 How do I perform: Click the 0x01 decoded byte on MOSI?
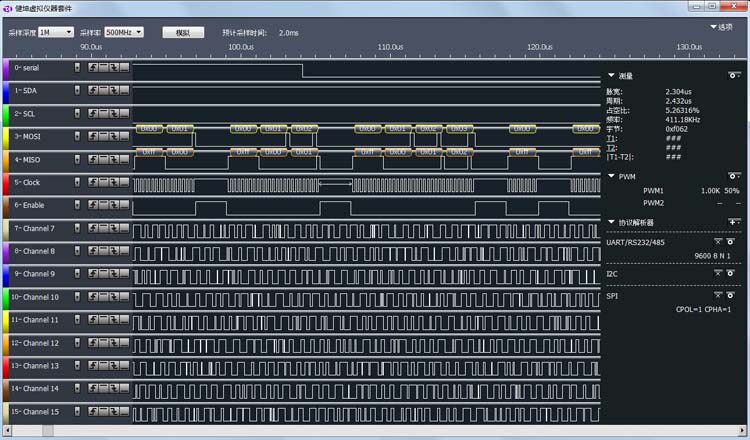[181, 129]
